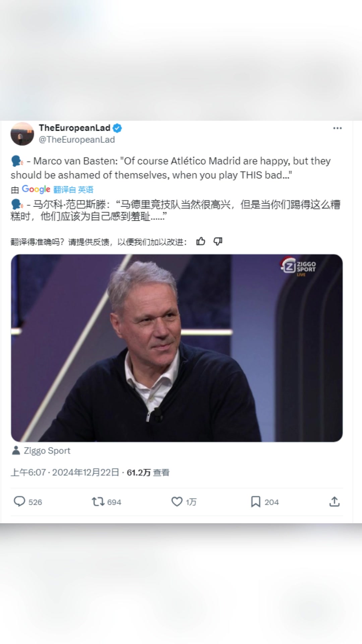
Task: Click the retweet icon with 694 reposts
Action: pyautogui.click(x=98, y=501)
